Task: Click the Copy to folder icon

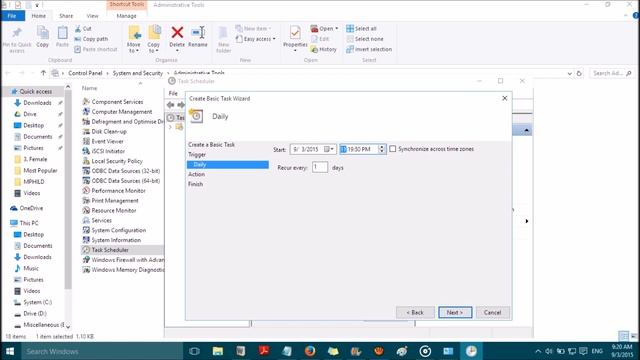Action: click(x=154, y=33)
